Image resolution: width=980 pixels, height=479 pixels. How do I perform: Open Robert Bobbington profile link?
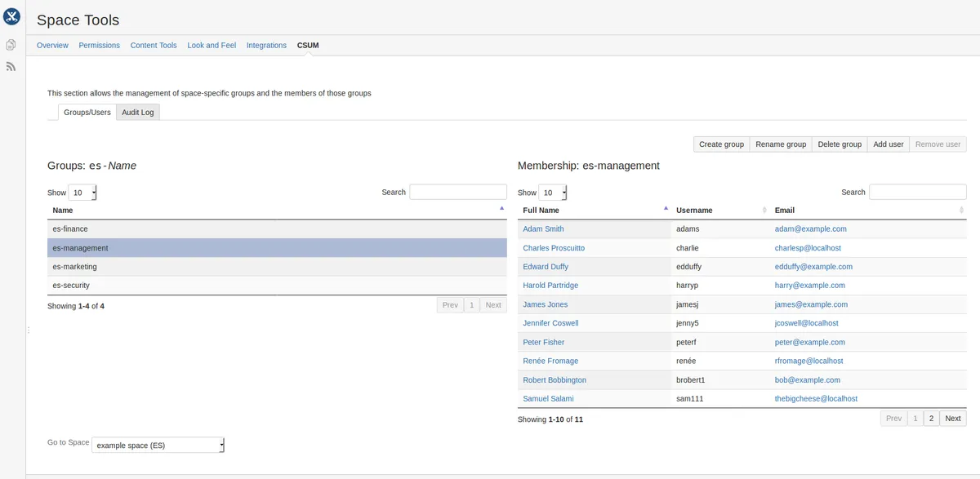click(x=555, y=380)
